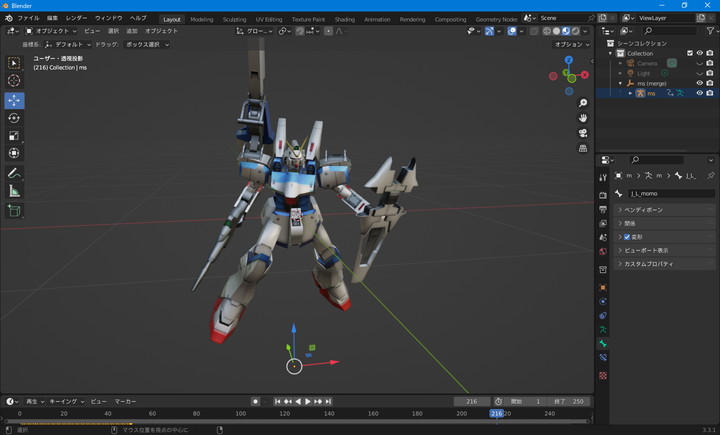The height and width of the screenshot is (435, 720).
Task: Click the frame 216 playhead marker
Action: point(497,413)
